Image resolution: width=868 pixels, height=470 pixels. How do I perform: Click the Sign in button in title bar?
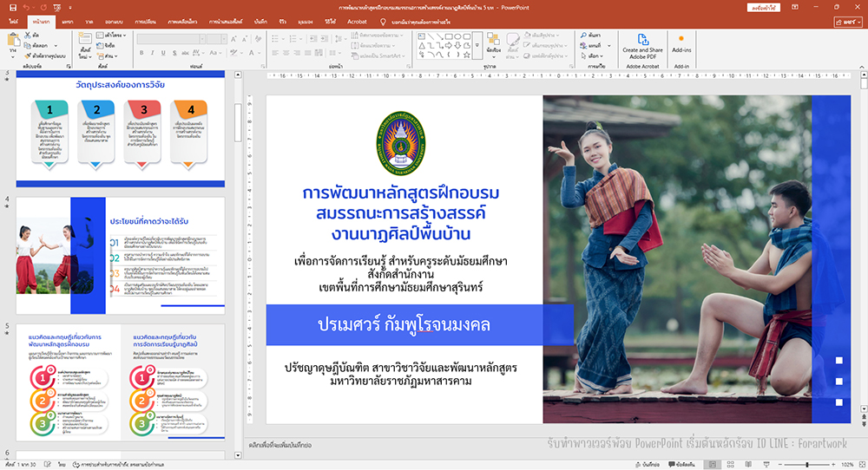763,7
